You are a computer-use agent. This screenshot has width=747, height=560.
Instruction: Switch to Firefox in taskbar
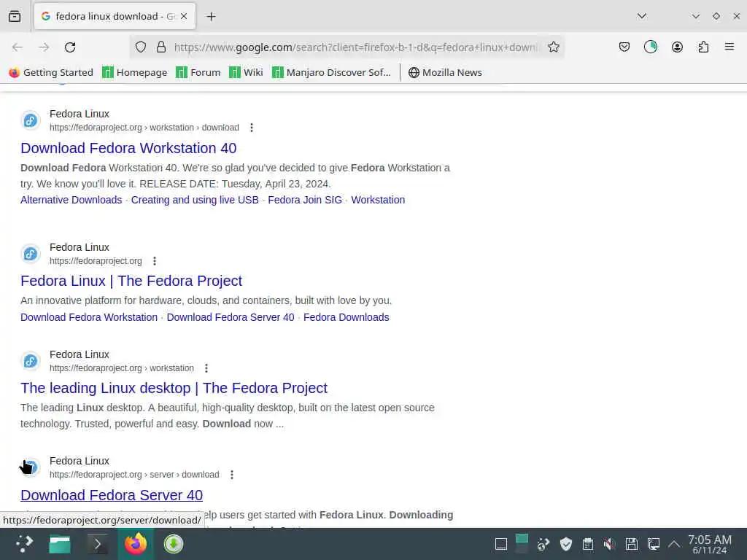136,544
